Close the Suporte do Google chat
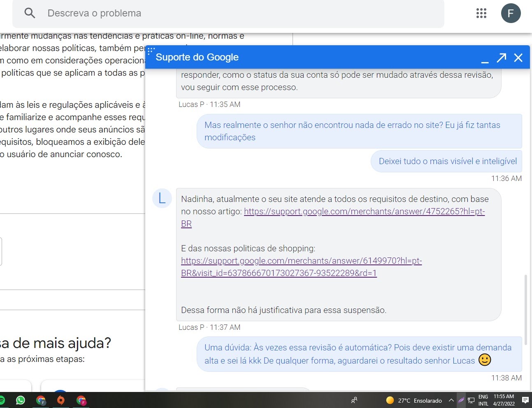The height and width of the screenshot is (408, 532). pos(518,58)
